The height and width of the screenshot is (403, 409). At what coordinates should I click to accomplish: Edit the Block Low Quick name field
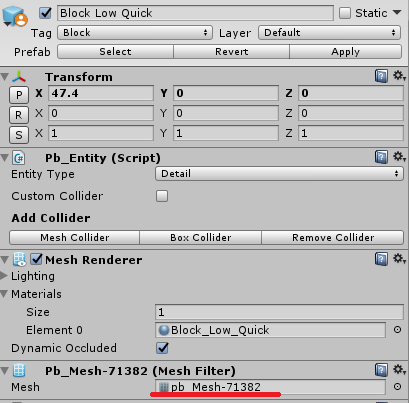[195, 13]
